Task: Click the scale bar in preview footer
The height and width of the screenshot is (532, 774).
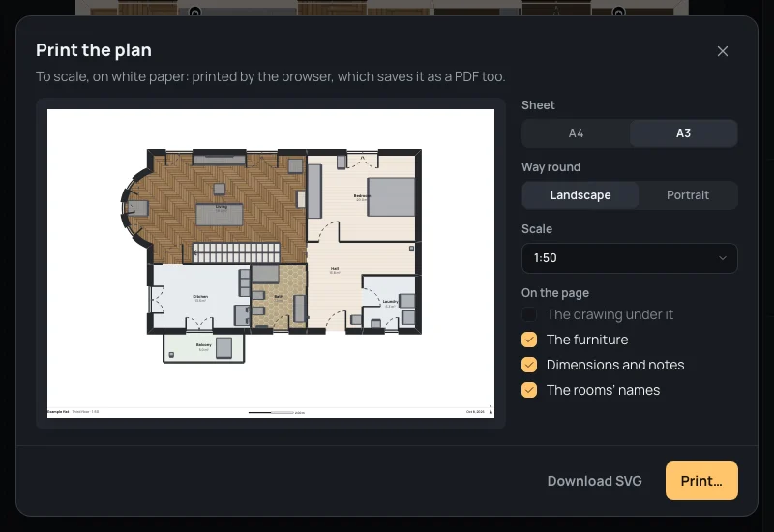Action: [272, 412]
